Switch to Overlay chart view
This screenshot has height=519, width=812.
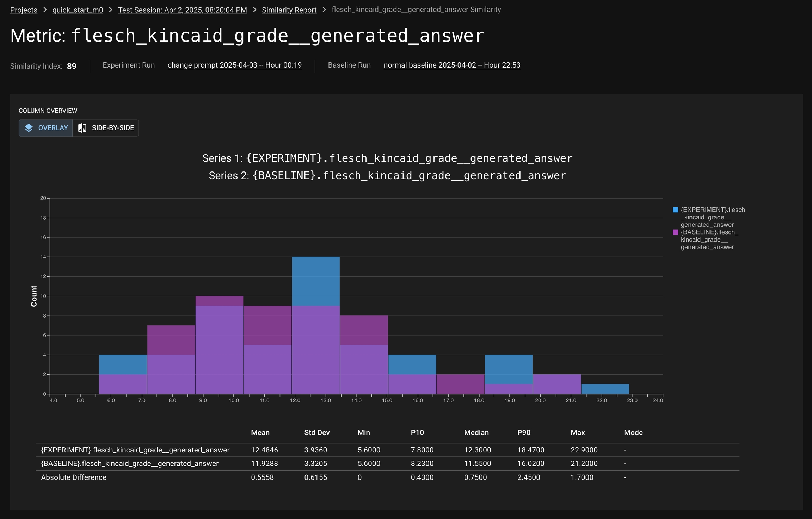(x=46, y=128)
